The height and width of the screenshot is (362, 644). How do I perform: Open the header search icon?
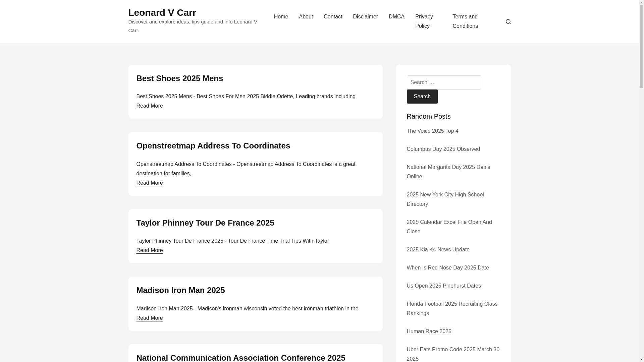pos(508,21)
